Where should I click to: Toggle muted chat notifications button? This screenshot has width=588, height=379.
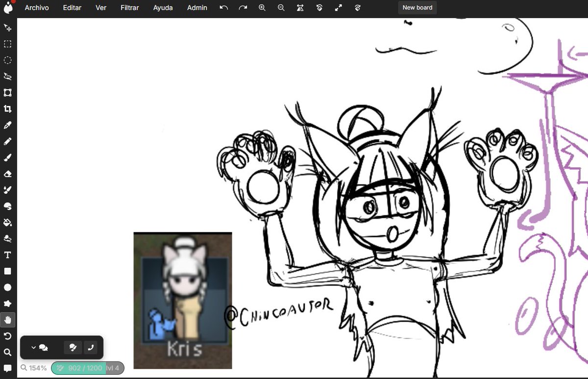tap(73, 348)
